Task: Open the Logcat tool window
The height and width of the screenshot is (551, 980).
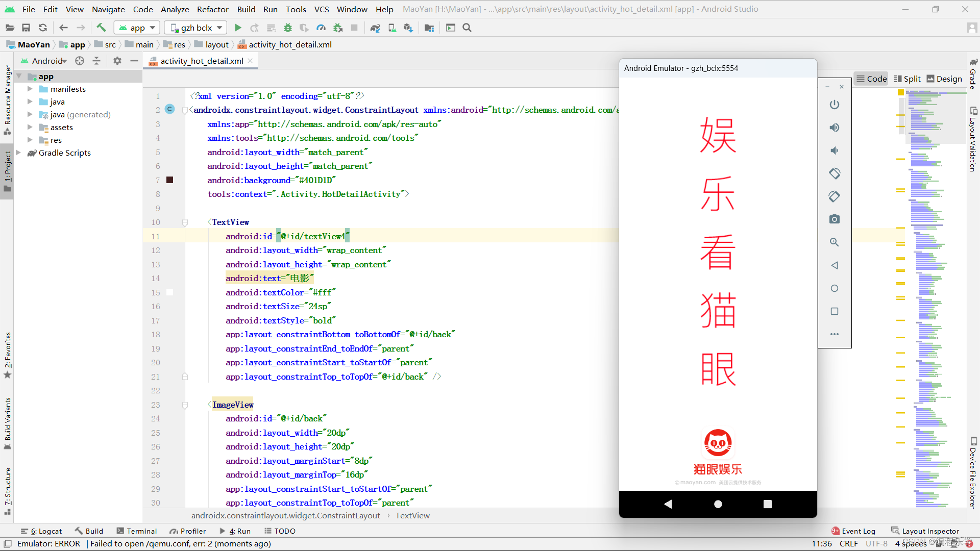Action: tap(41, 531)
